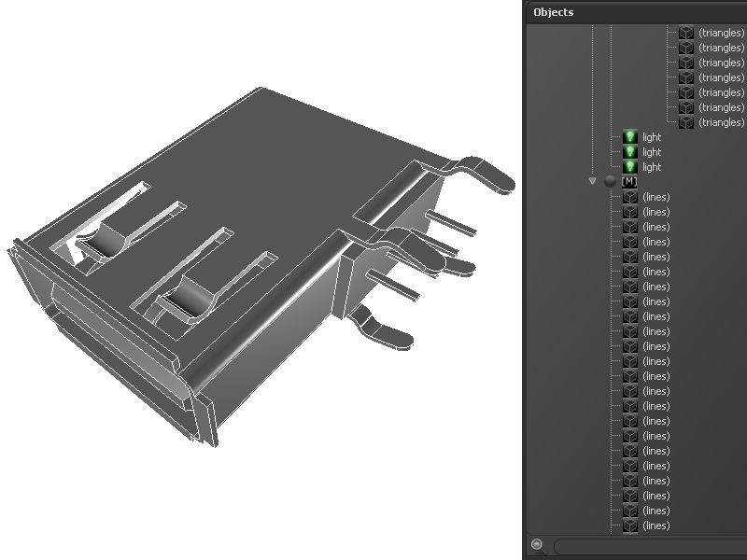The image size is (747, 560).
Task: Select the [M] node label in the tree
Action: 629,181
